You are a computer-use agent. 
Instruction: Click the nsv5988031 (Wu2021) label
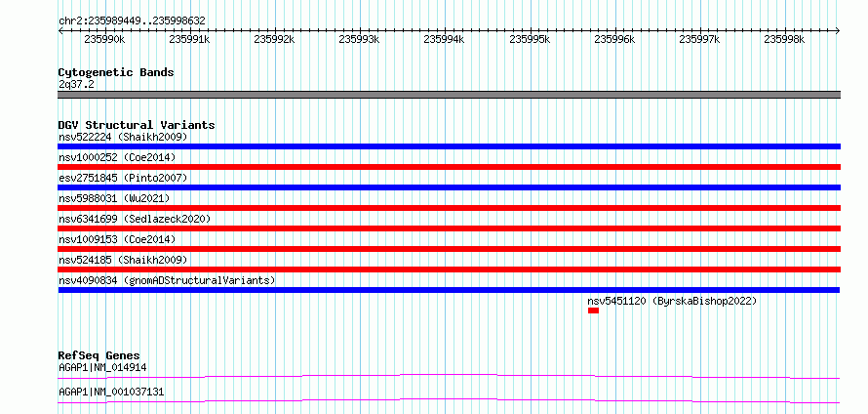coord(114,198)
